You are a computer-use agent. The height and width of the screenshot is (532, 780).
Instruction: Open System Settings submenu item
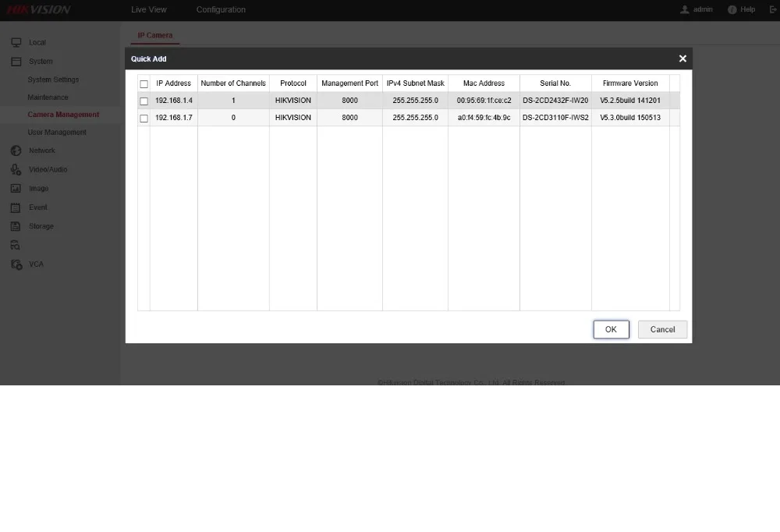coord(53,80)
